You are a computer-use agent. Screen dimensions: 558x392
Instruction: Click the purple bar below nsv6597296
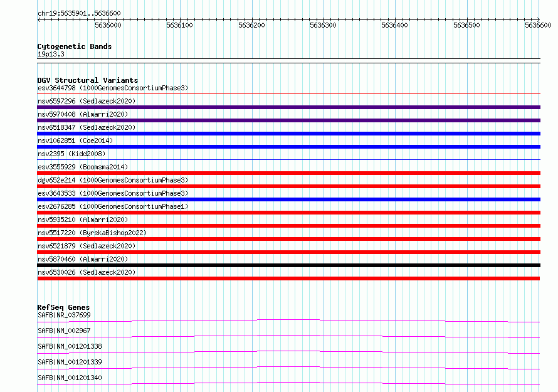[288, 107]
